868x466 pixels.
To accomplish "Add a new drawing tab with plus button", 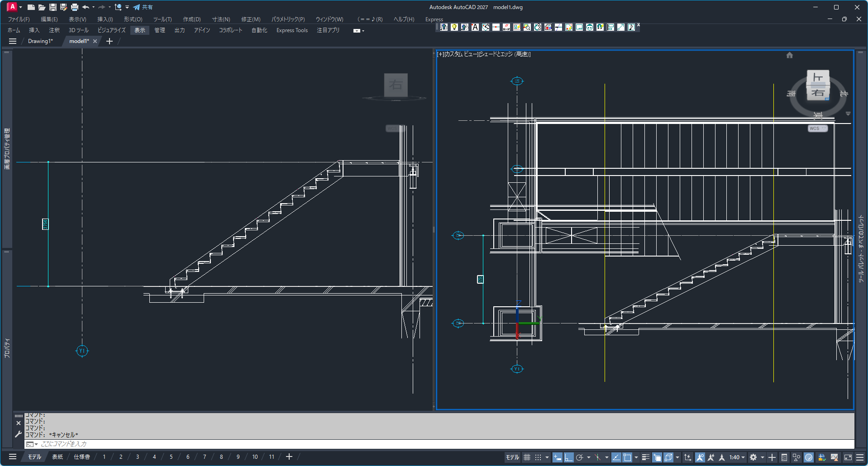I will 110,41.
